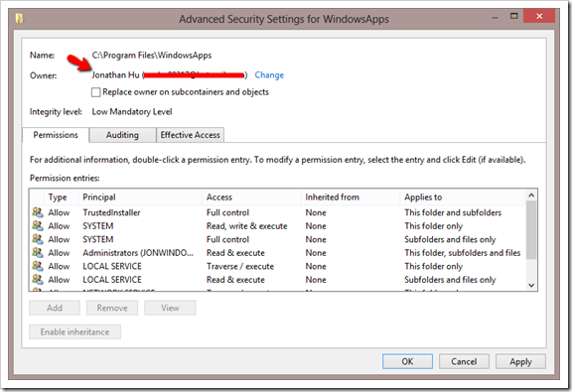572x392 pixels.
Task: Click the Enable inheritance button
Action: tap(74, 331)
